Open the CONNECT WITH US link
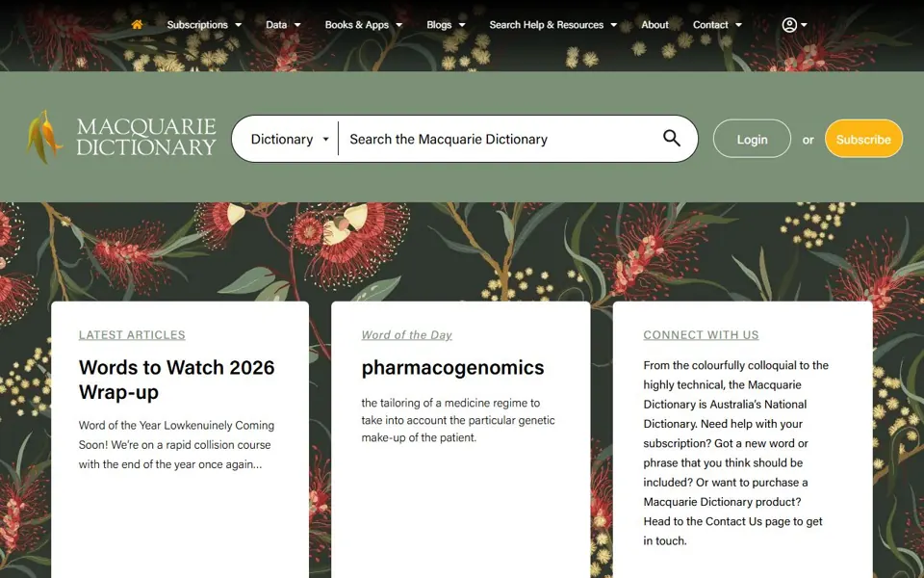The width and height of the screenshot is (924, 578). (701, 335)
